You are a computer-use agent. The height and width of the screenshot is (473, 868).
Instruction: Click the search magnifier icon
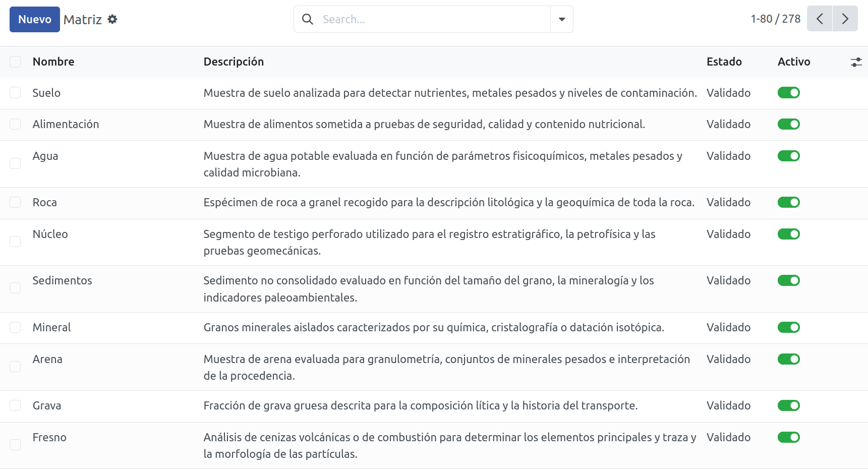point(307,19)
